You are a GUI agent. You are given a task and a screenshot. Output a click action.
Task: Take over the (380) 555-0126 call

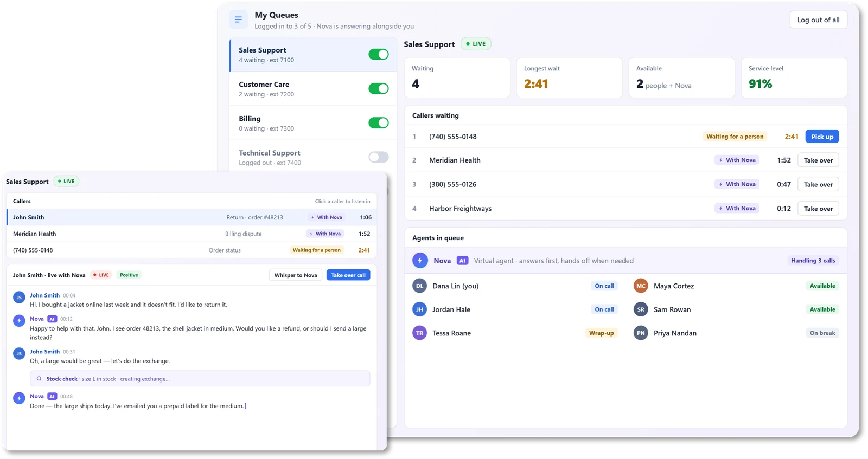[x=818, y=184]
